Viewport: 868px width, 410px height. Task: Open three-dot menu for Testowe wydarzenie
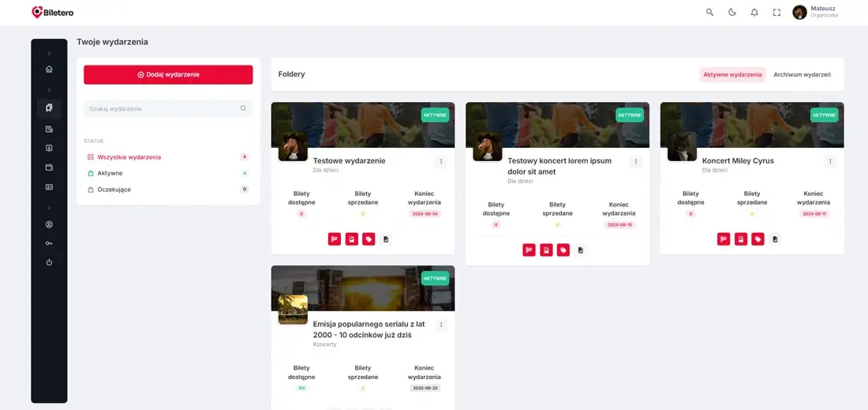[x=441, y=161]
